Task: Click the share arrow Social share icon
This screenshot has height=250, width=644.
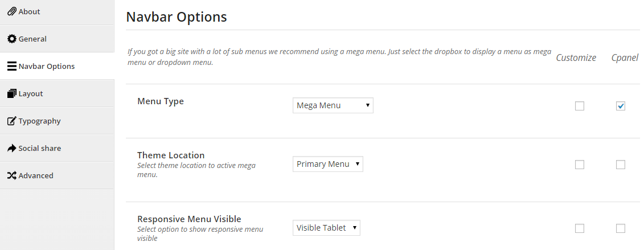Action: 12,148
